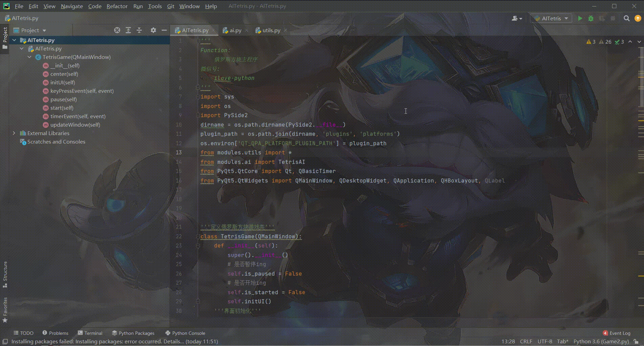Hide the Project panel minus icon
This screenshot has width=644, height=346.
164,30
